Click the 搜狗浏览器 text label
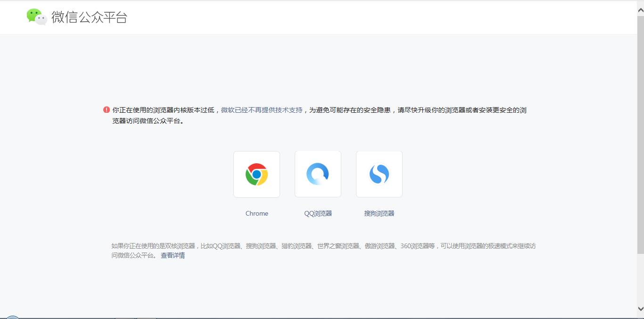The image size is (644, 319). tap(379, 213)
